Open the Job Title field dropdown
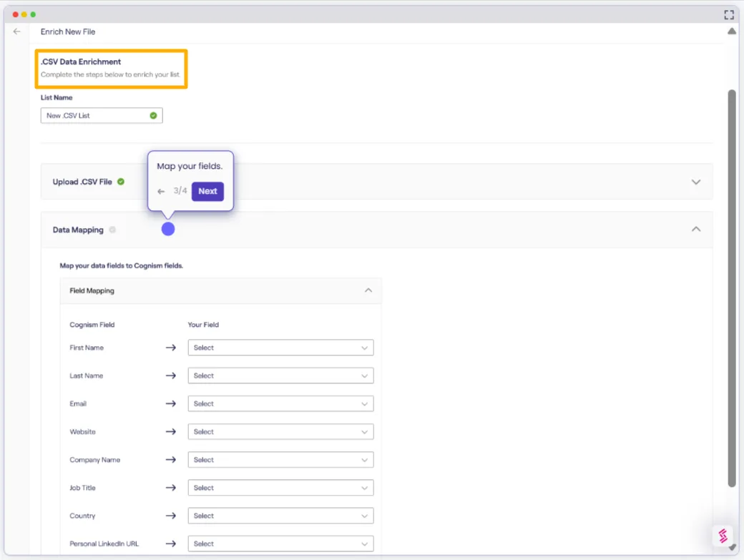 click(280, 488)
